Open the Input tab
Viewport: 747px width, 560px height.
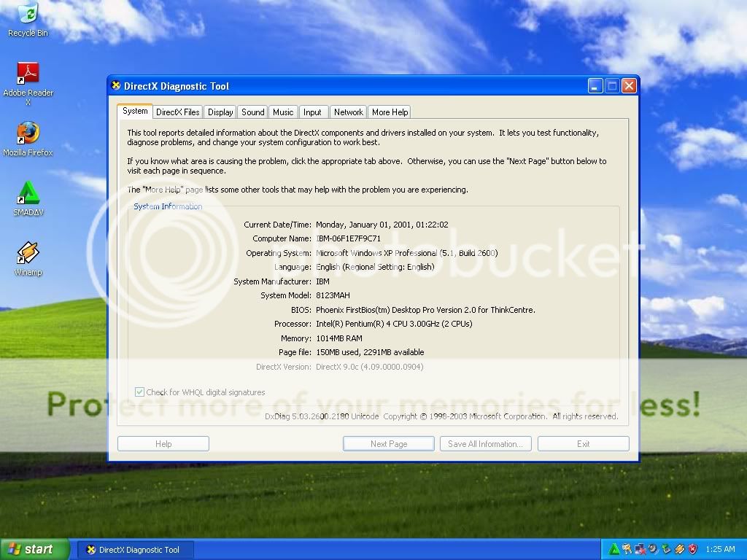pyautogui.click(x=312, y=112)
